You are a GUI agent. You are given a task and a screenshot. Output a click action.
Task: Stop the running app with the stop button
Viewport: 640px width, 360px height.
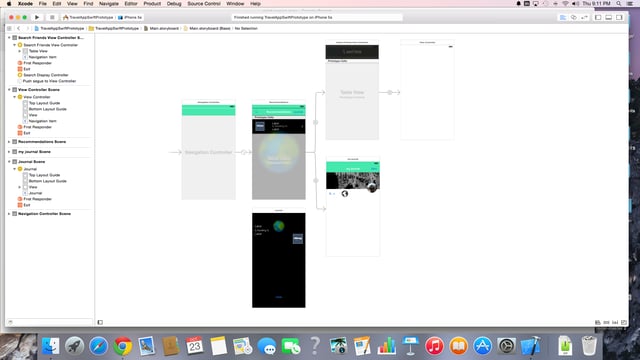[52, 18]
